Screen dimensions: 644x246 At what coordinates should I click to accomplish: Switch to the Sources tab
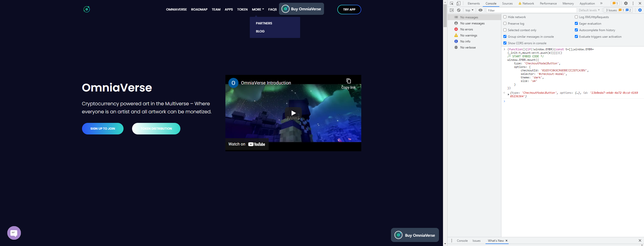point(507,3)
